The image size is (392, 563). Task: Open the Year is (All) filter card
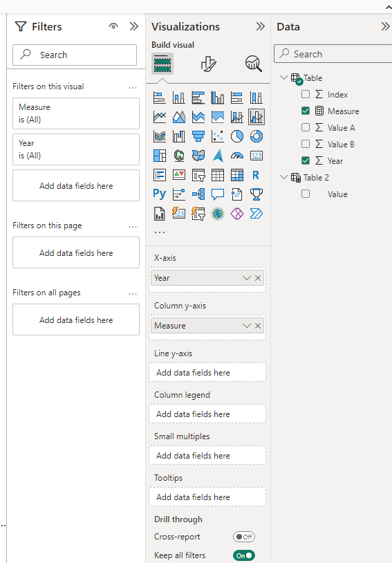click(x=76, y=149)
